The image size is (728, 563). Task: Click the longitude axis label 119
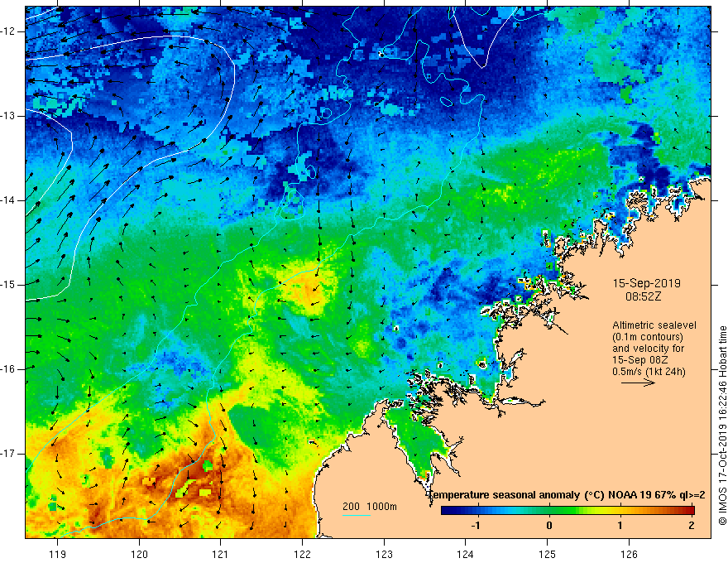(58, 554)
